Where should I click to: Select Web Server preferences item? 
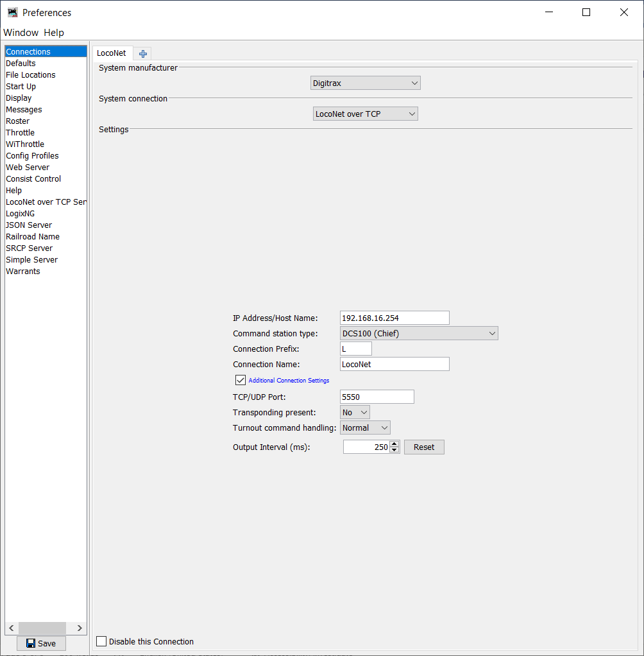pyautogui.click(x=46, y=168)
